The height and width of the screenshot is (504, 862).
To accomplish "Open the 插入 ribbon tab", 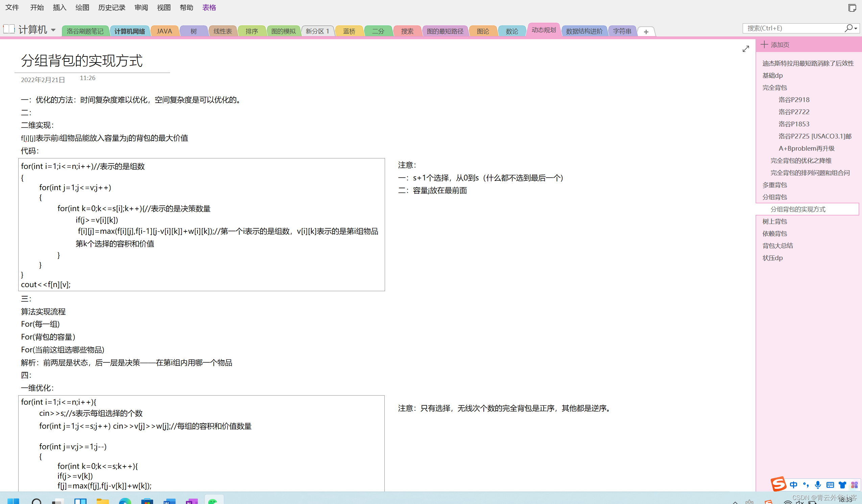I will (59, 7).
